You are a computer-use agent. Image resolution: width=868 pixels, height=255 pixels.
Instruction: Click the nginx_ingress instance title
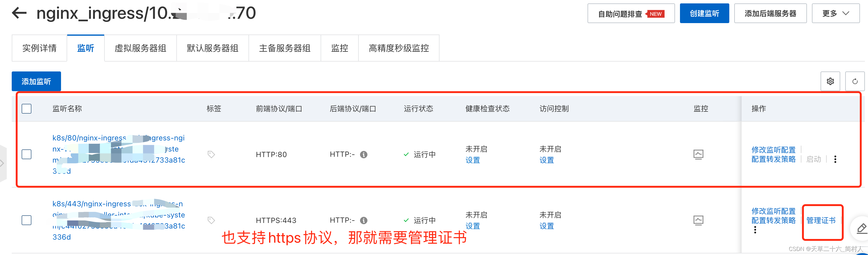(x=146, y=13)
